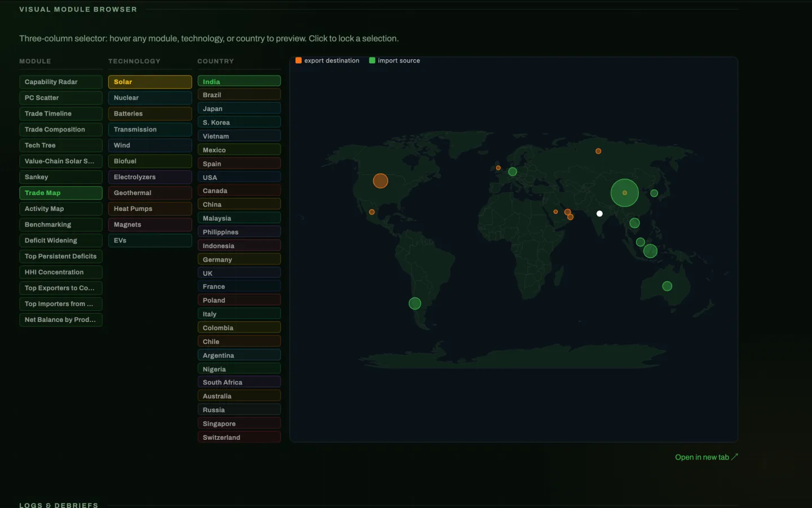812x508 pixels.
Task: Open the Activity Map module
Action: click(61, 209)
